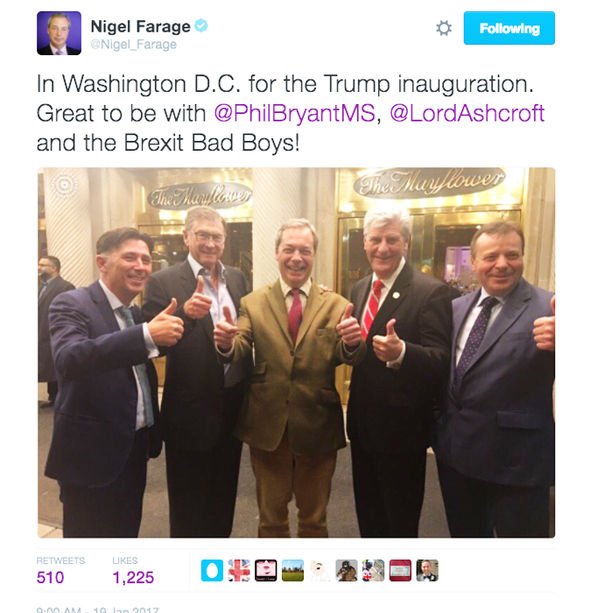View the 1,225 likes list
Image resolution: width=590 pixels, height=613 pixels.
coord(133,571)
